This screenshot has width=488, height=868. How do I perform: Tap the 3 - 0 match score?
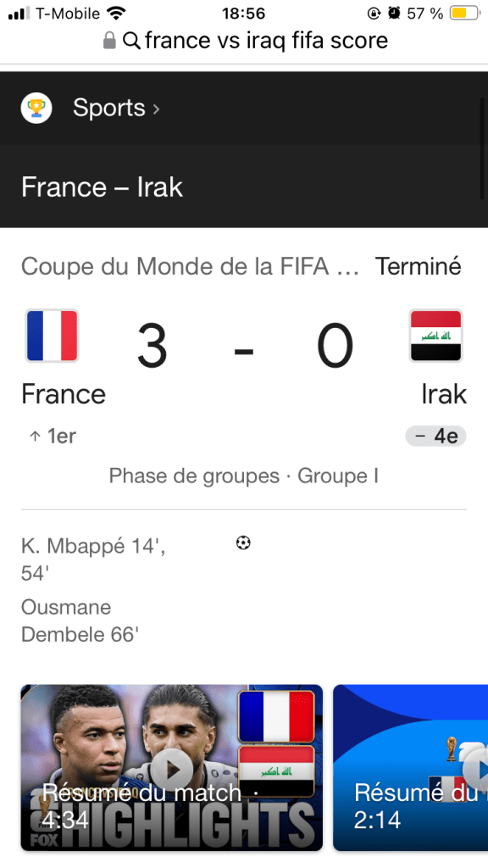[x=244, y=347]
